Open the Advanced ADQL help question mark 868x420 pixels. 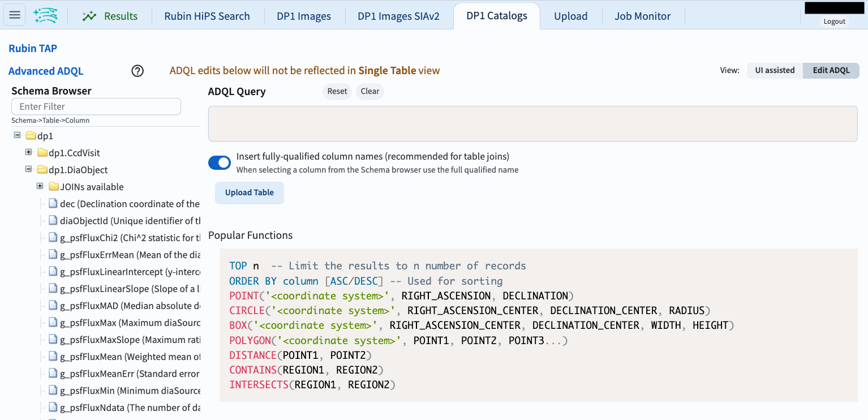coord(137,71)
